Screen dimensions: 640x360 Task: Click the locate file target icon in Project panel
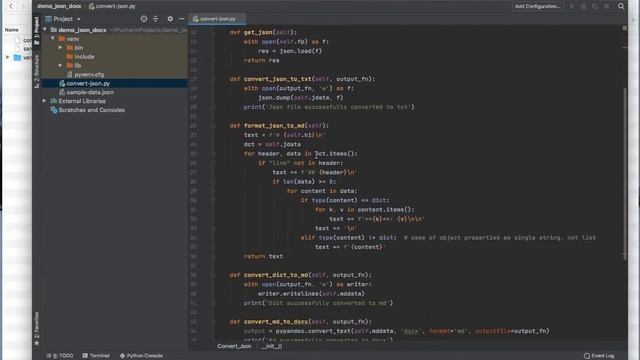pos(144,19)
